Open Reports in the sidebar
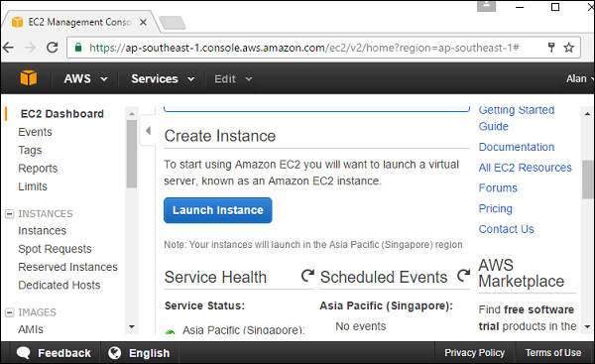The height and width of the screenshot is (364, 595). [x=38, y=169]
